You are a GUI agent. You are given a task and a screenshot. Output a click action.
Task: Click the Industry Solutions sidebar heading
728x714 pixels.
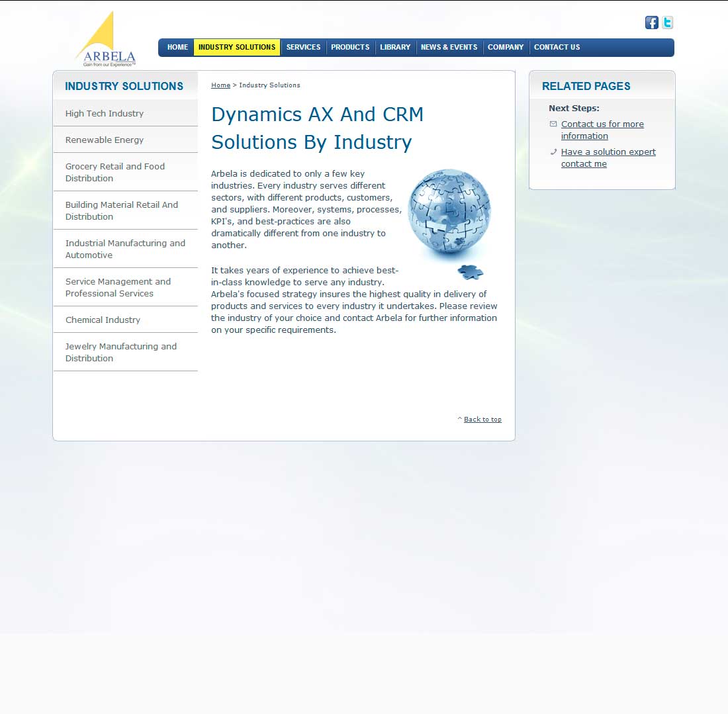[124, 86]
